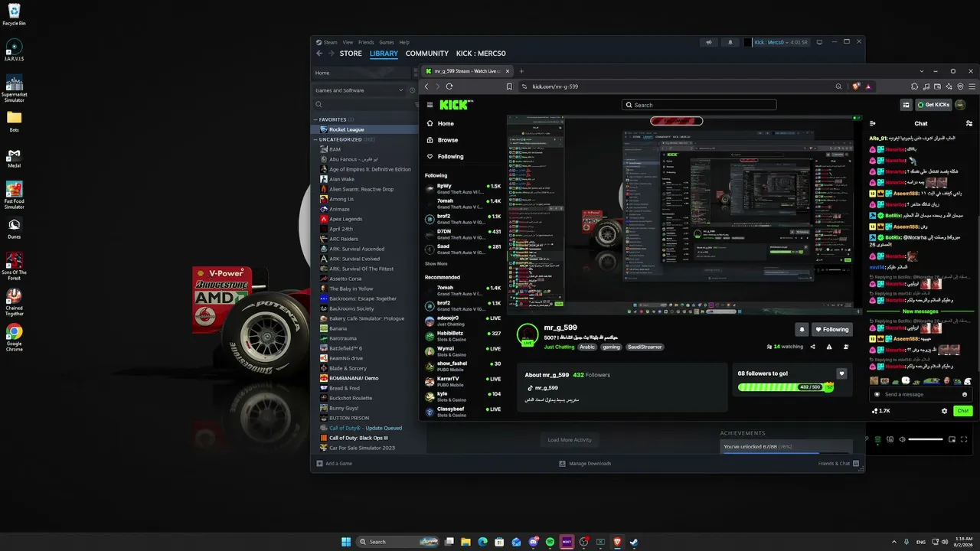Open Steam Games menu
The image size is (980, 551).
(387, 42)
